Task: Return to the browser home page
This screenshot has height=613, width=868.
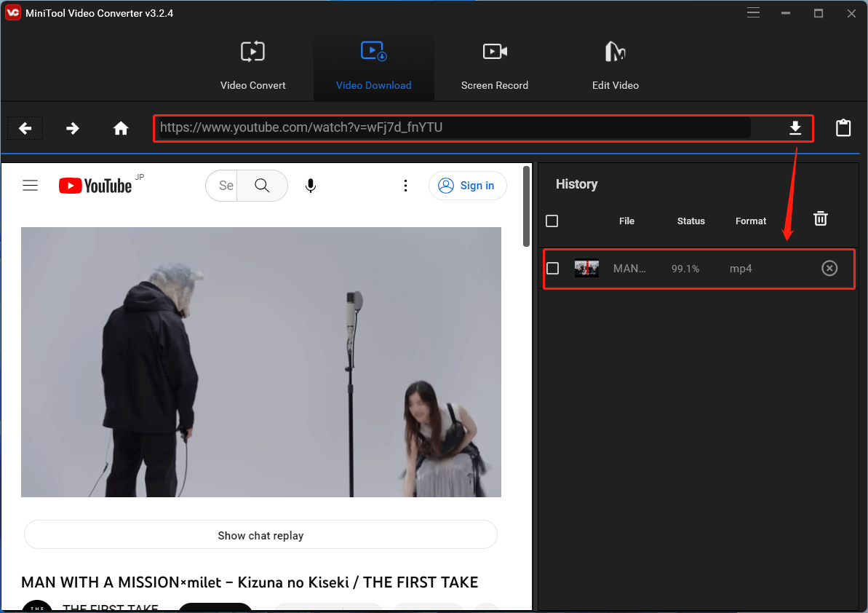Action: coord(121,128)
